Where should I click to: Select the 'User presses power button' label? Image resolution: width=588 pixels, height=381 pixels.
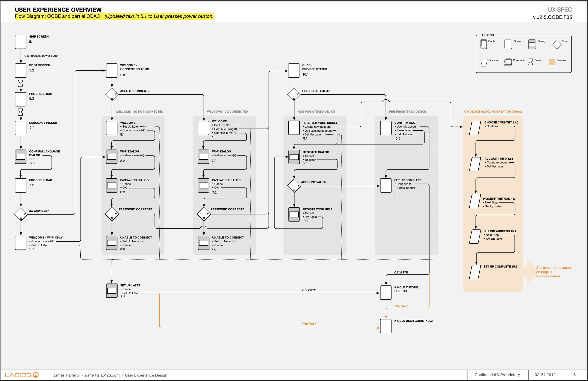click(x=42, y=56)
